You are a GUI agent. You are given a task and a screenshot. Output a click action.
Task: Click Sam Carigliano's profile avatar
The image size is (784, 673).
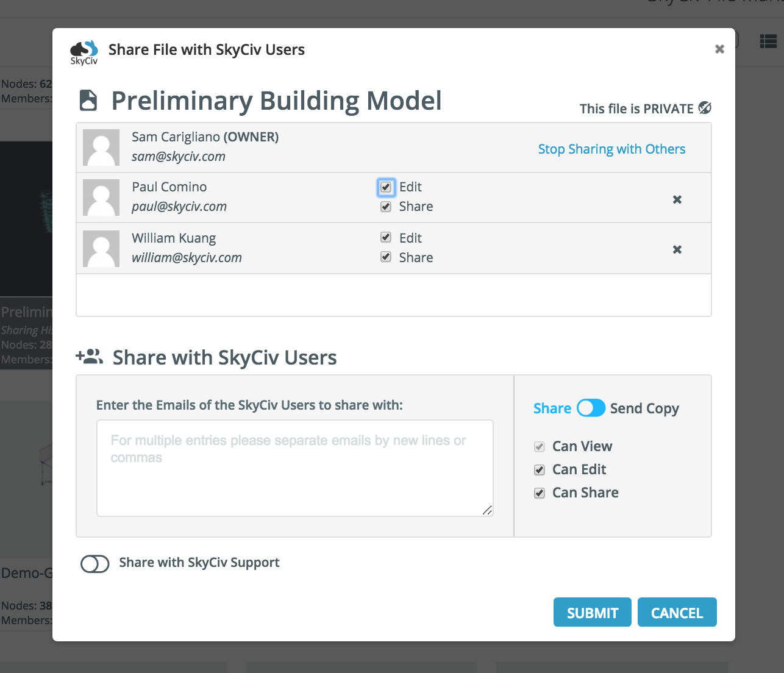coord(101,147)
